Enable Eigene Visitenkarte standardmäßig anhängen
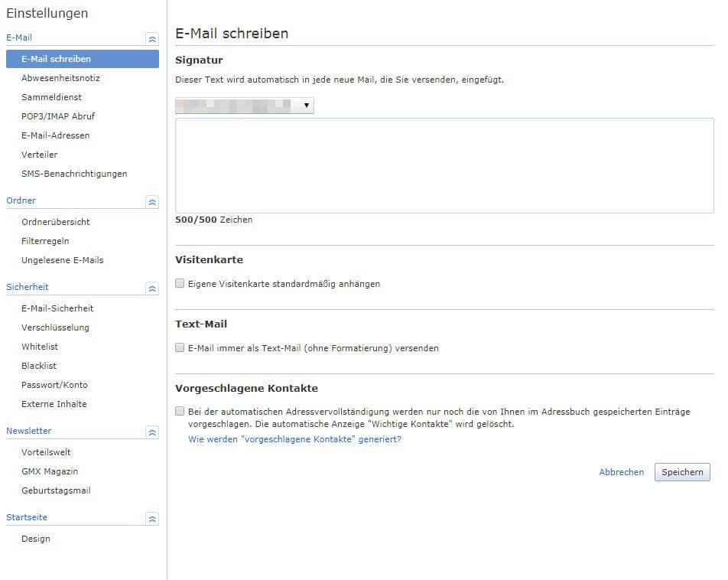This screenshot has height=580, width=728. click(x=180, y=283)
